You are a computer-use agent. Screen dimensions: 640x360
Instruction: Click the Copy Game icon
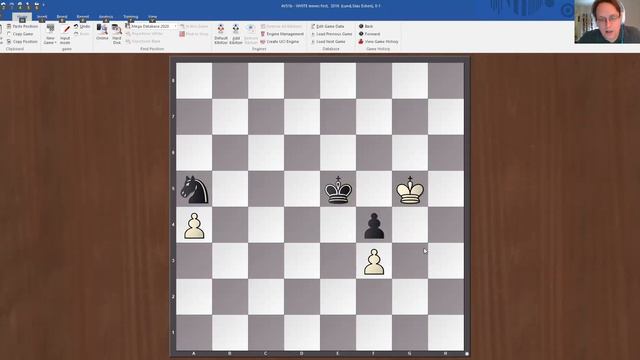(9, 34)
